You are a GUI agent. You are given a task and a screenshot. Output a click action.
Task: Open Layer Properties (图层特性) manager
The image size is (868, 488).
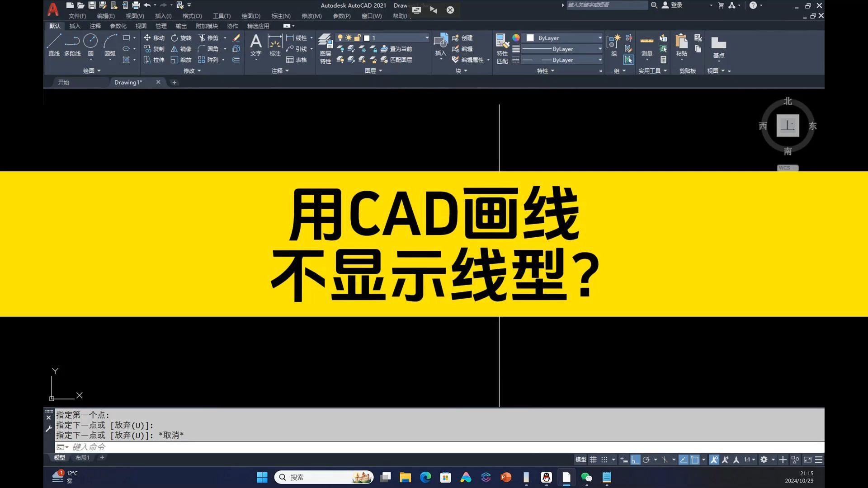(x=325, y=49)
